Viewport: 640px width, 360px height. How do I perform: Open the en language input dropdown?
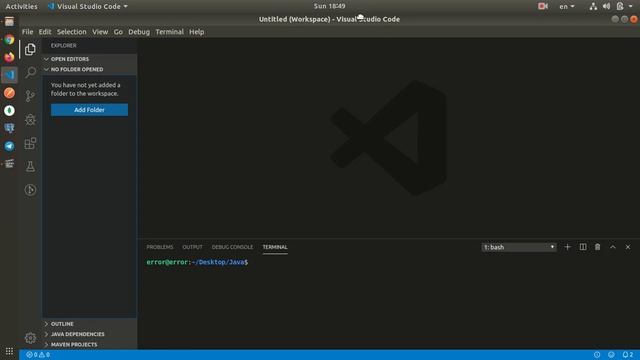567,6
